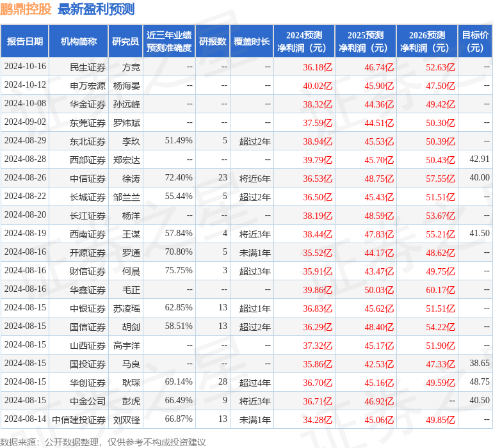This screenshot has width=493, height=448.
Task: Select the 57.55亿 profit value
Action: point(440,179)
